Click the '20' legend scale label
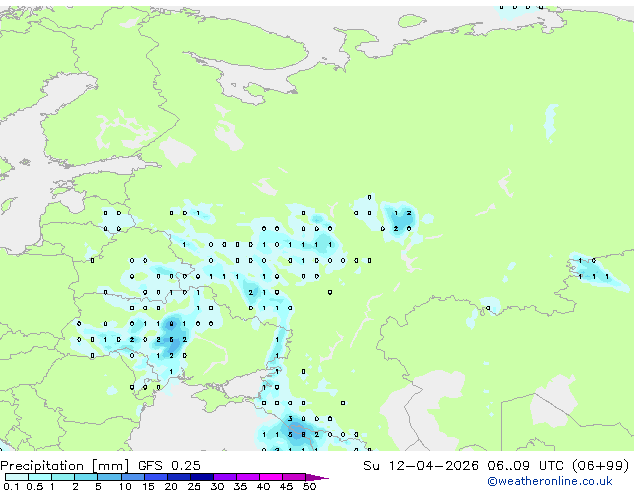The width and height of the screenshot is (634, 490). pos(171,486)
